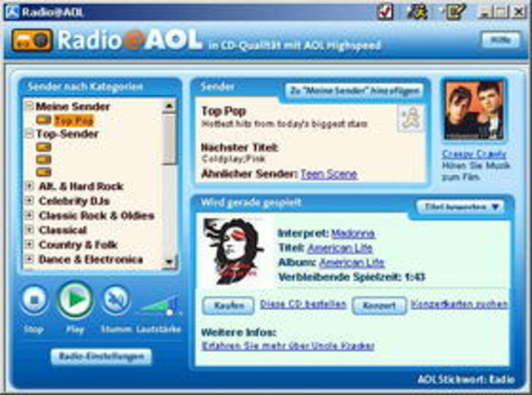Click the 'AOL Stichwort: Radio' text
Screen dimensions: 532x395
tap(466, 379)
